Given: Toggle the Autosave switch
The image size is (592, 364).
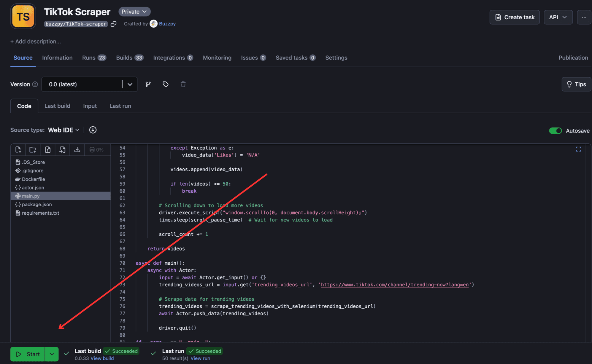Looking at the screenshot, I should [555, 130].
